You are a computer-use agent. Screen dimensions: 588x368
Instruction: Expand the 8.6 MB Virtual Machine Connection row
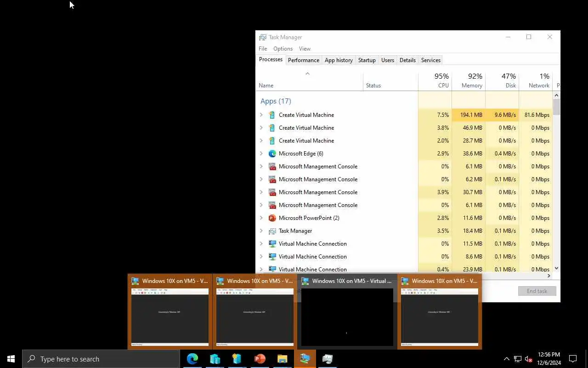pos(261,257)
